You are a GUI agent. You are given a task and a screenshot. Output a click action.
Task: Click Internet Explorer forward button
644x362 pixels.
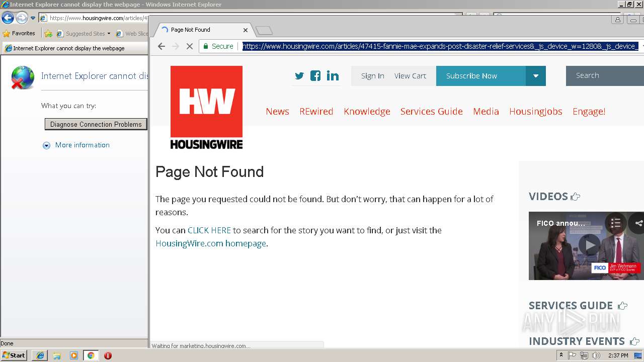point(22,18)
